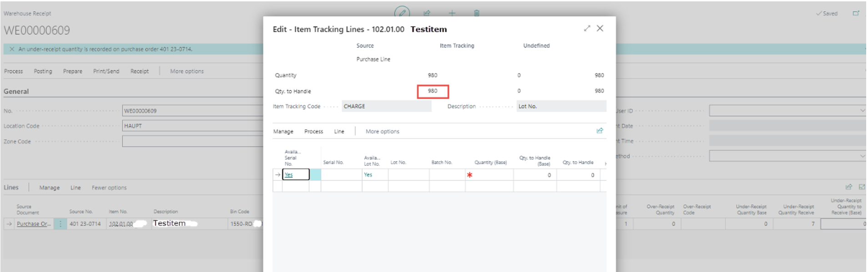Click the highlighted Qty. to Handle 980 value
The image size is (868, 272).
coord(433,91)
